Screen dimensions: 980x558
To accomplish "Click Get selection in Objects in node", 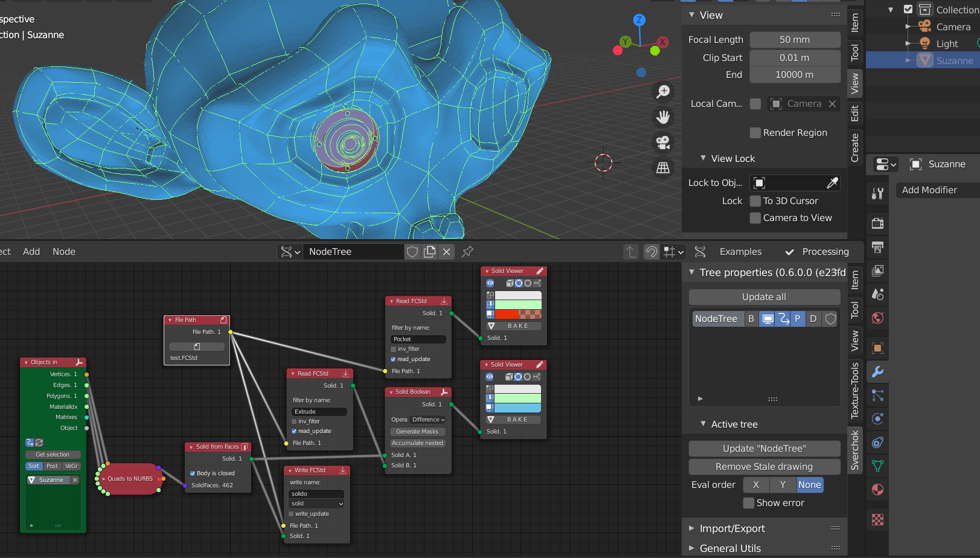I will click(x=53, y=455).
